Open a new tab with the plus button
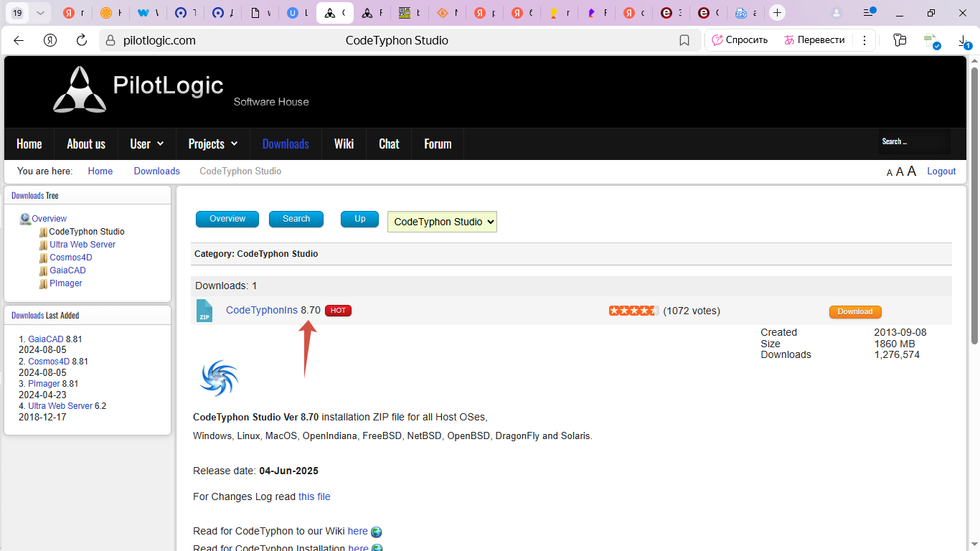 (777, 13)
